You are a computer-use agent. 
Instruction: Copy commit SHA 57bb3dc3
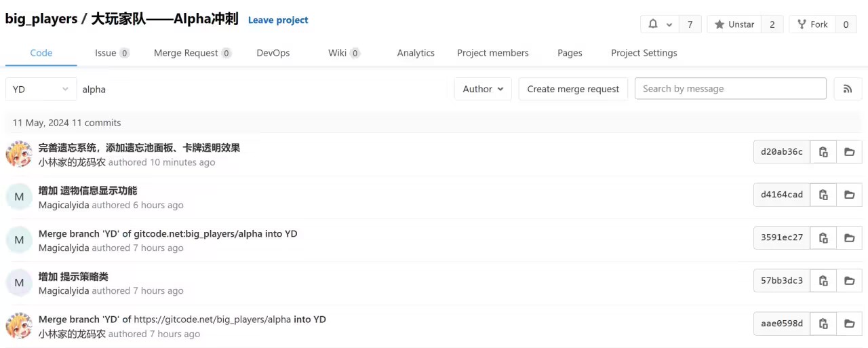click(x=823, y=280)
